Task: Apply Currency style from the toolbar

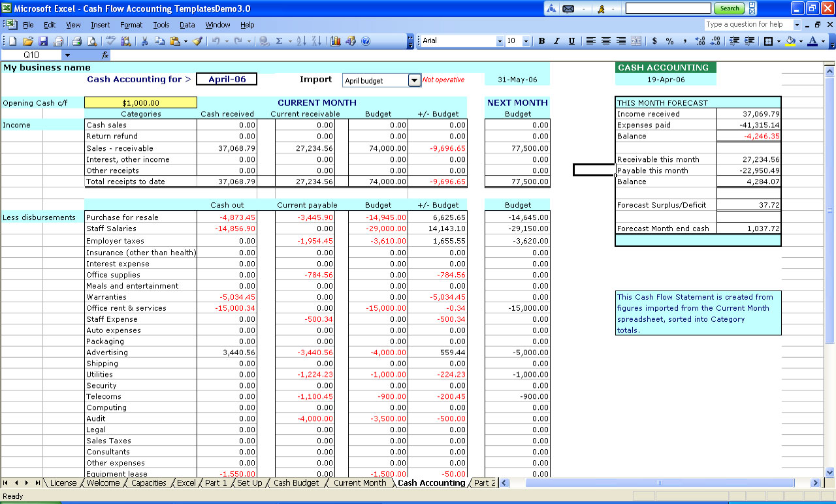Action: 654,41
